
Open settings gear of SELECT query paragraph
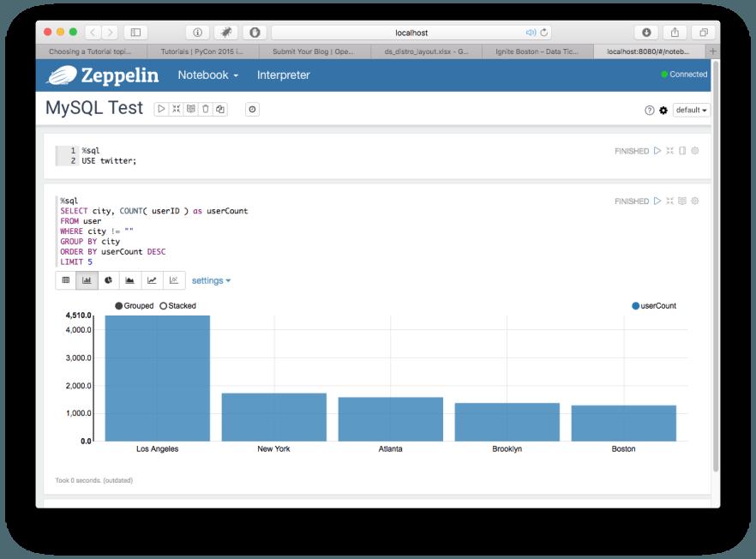(695, 201)
